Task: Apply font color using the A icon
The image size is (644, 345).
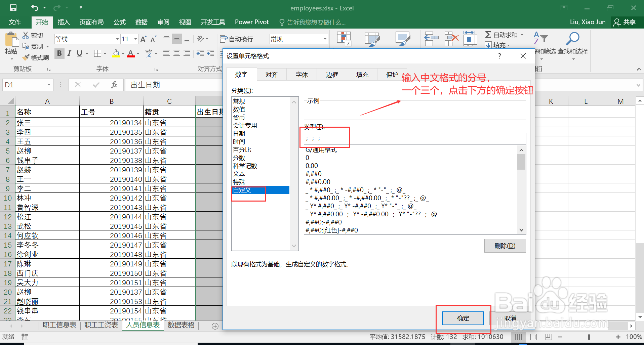Action: coord(131,53)
